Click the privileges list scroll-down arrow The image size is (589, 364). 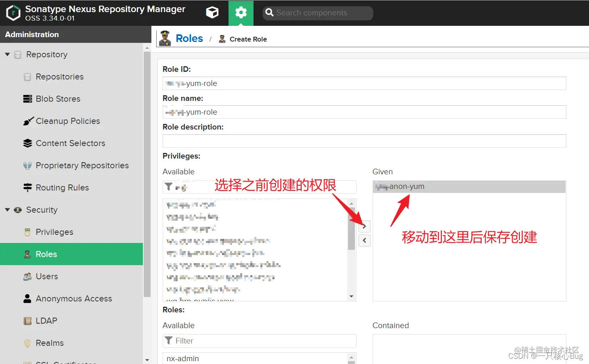point(351,297)
